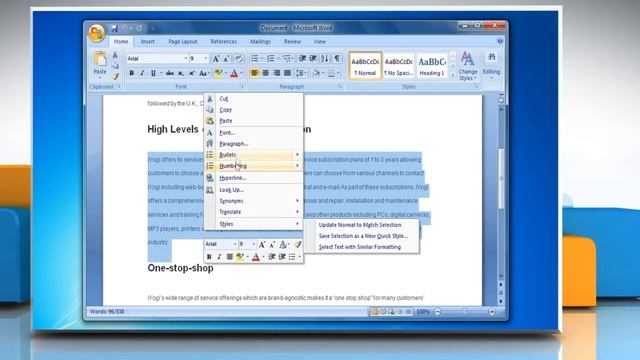Grow font size with ribbon Grow Font button
The height and width of the screenshot is (360, 640).
pyautogui.click(x=216, y=59)
